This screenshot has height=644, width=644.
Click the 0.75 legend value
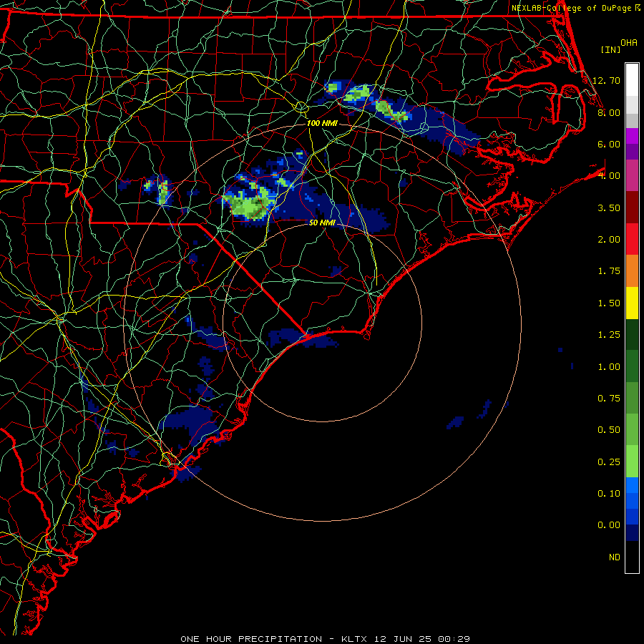609,399
